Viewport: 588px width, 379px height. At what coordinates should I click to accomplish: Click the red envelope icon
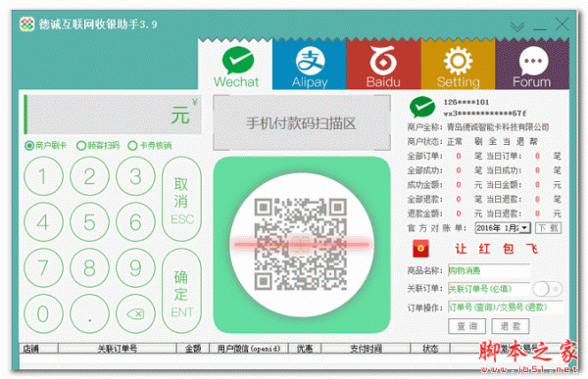420,249
